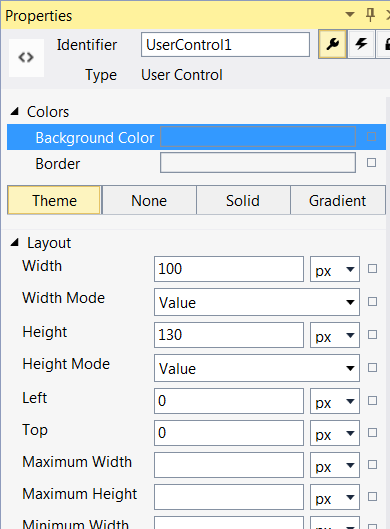Choose the Solid color option
Screen dimensions: 390x529
[x=243, y=200]
